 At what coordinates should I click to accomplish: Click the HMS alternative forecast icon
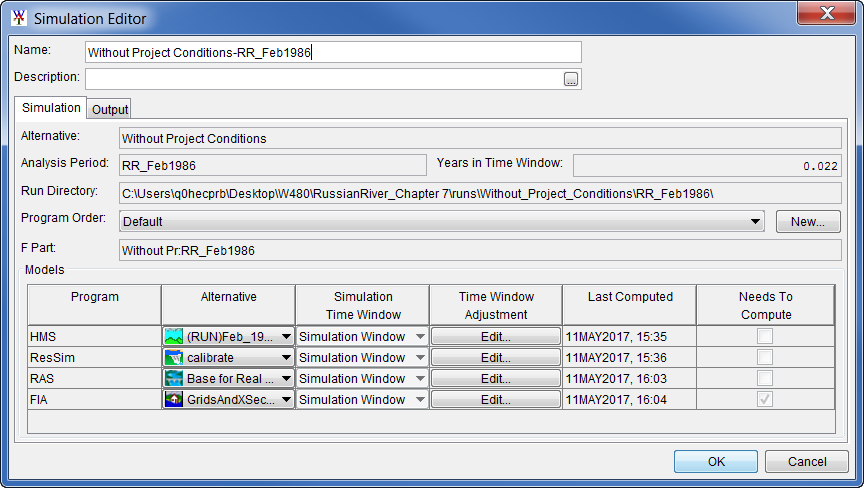(174, 337)
